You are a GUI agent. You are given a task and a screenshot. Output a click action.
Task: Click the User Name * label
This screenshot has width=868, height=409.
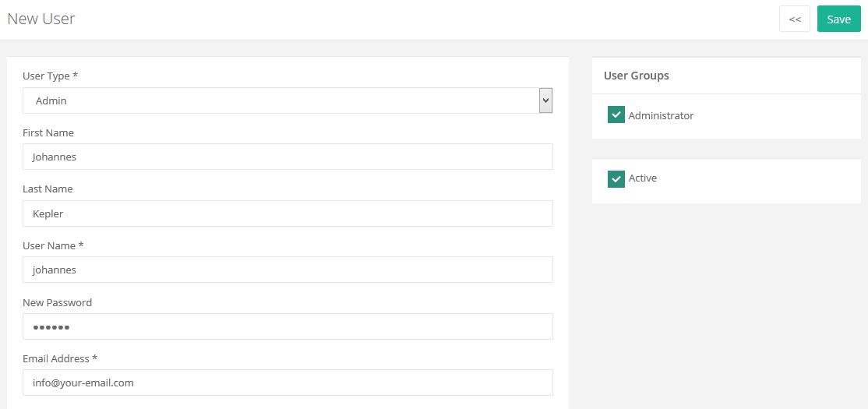pos(53,245)
